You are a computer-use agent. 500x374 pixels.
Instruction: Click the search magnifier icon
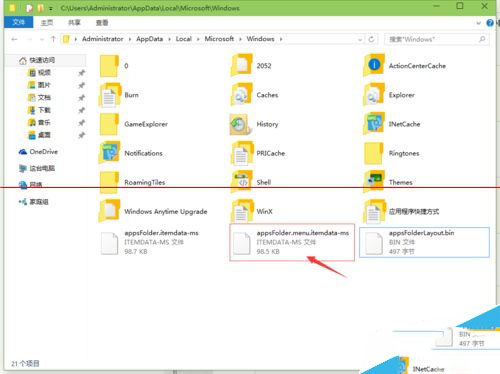(x=482, y=39)
